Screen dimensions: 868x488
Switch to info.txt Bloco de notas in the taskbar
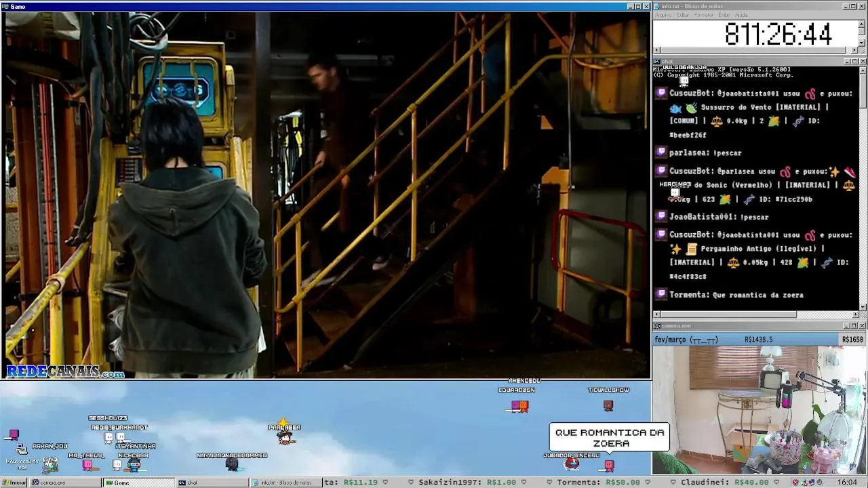tap(285, 483)
